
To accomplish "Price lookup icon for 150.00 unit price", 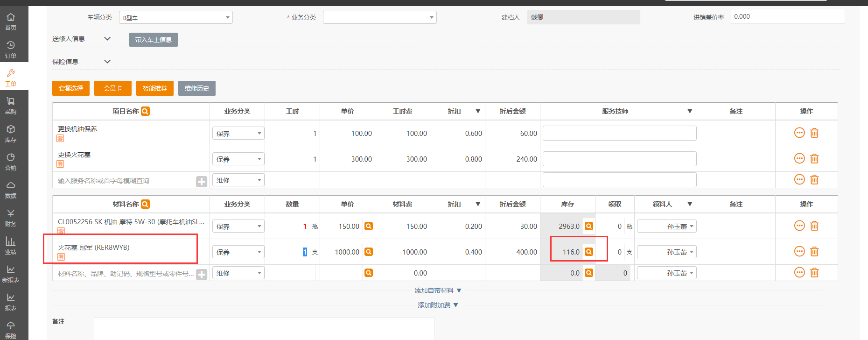I will (x=369, y=226).
